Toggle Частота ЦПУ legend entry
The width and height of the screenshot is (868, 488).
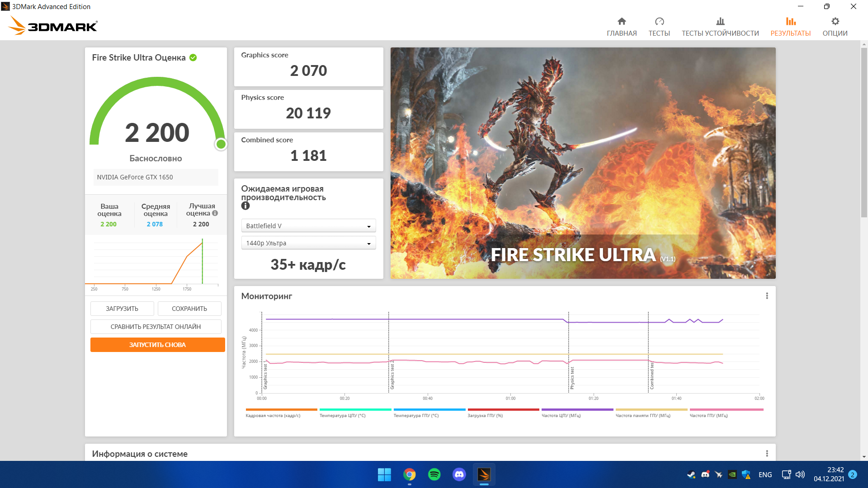[x=577, y=413]
